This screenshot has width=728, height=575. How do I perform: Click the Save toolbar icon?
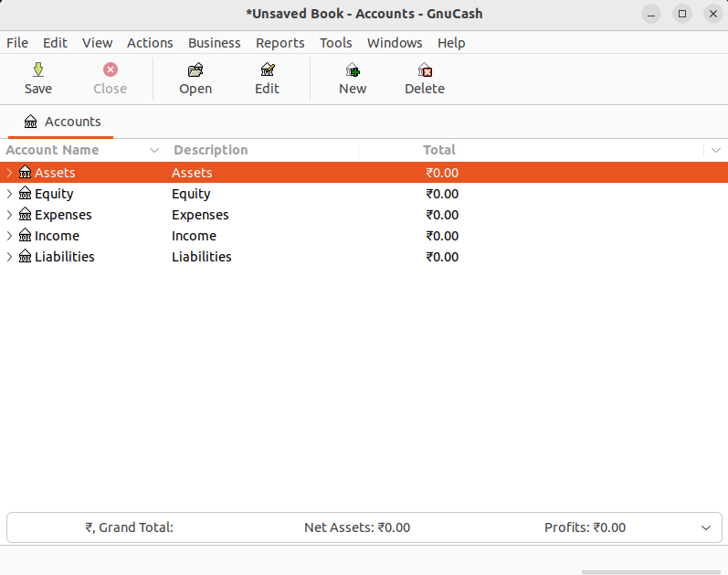pos(38,69)
